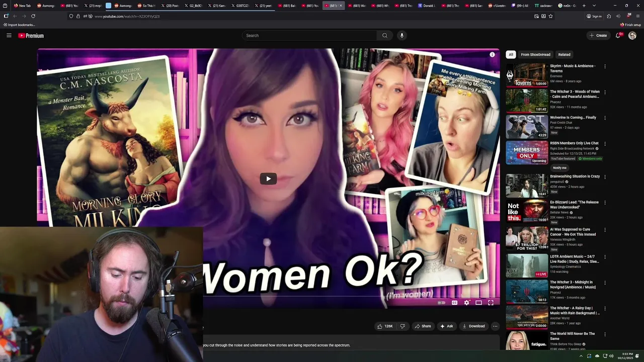
Task: Select the All filter chip
Action: pos(511,54)
